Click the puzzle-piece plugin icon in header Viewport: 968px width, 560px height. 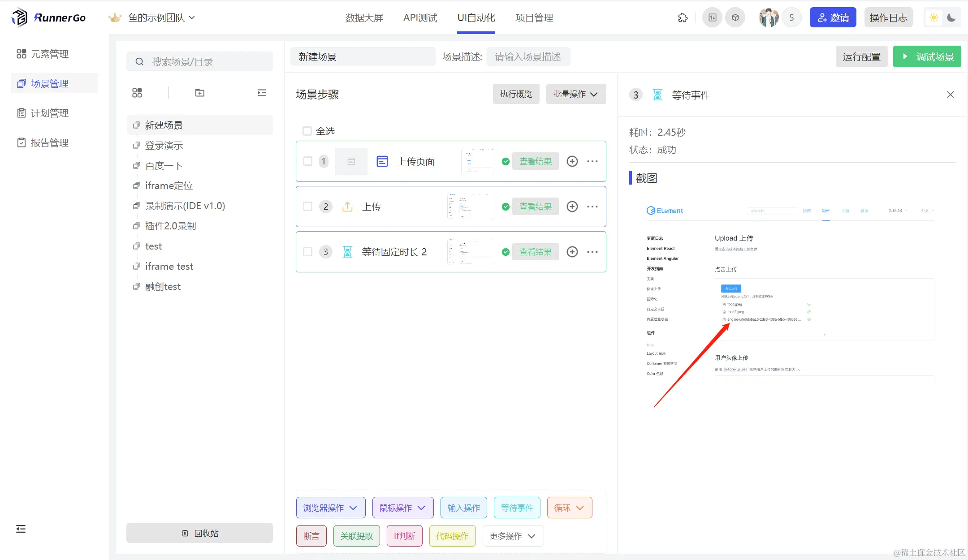(683, 18)
